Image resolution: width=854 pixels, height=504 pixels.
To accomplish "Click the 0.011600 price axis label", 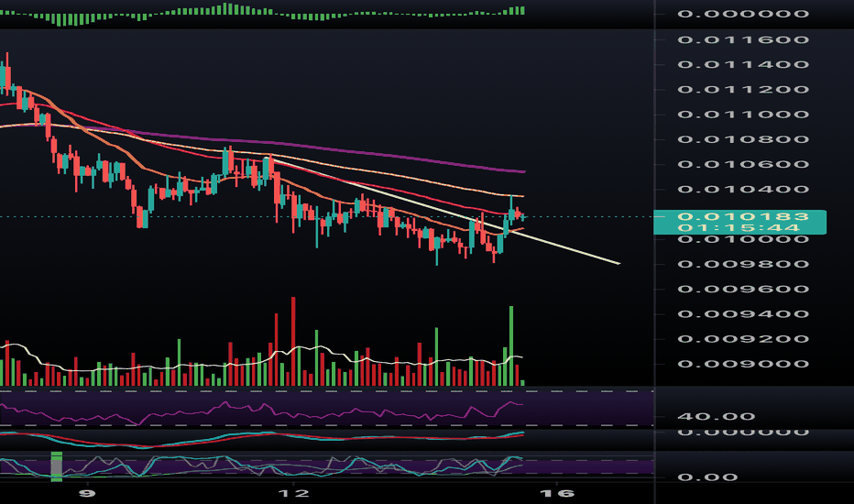I will coord(743,39).
